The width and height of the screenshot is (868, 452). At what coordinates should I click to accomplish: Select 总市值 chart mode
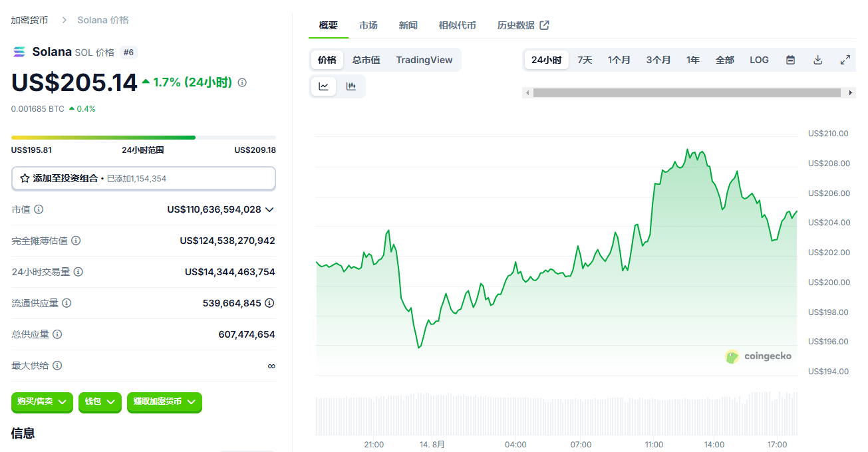[366, 60]
